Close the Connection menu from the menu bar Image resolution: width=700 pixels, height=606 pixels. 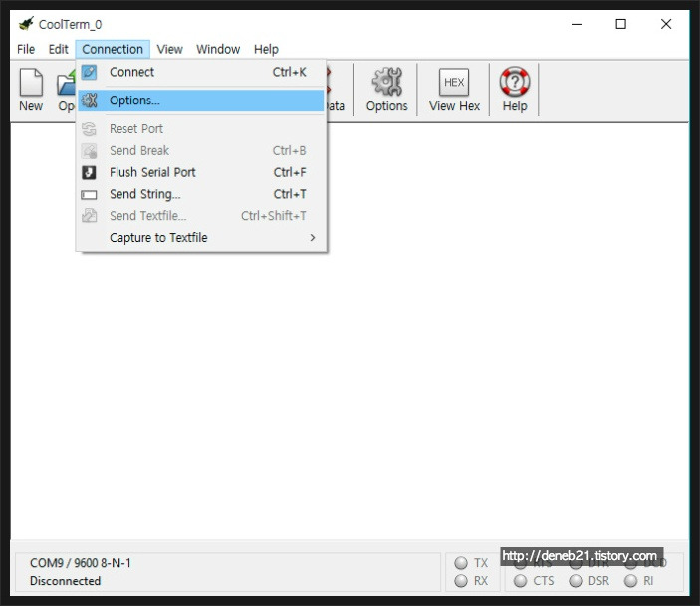point(113,49)
